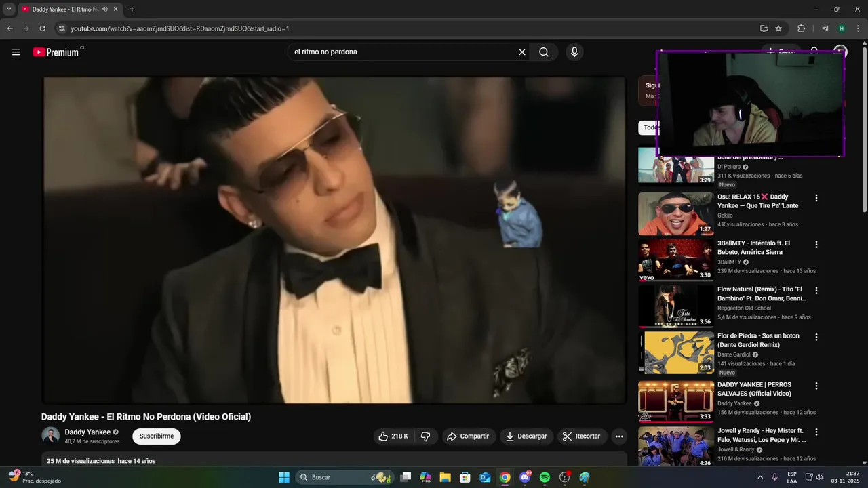Viewport: 868px width, 488px height.
Task: Open options menu for Perros Salvajes video
Action: click(x=816, y=386)
